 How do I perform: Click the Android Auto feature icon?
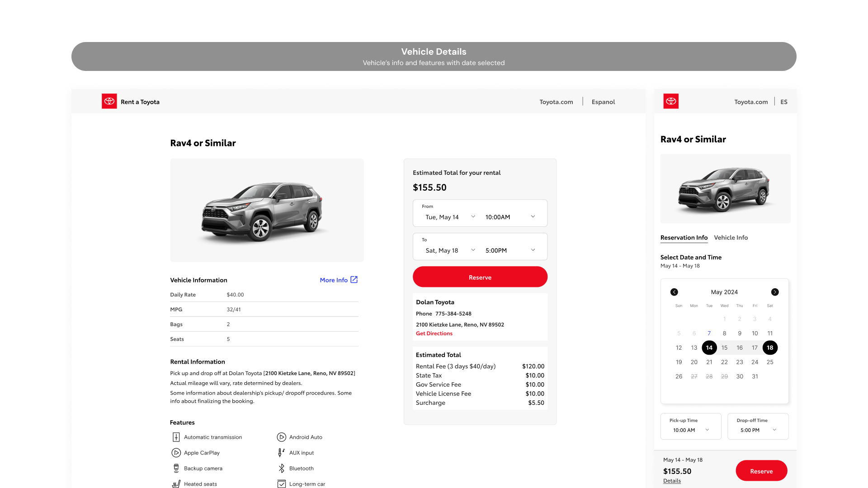pos(281,437)
